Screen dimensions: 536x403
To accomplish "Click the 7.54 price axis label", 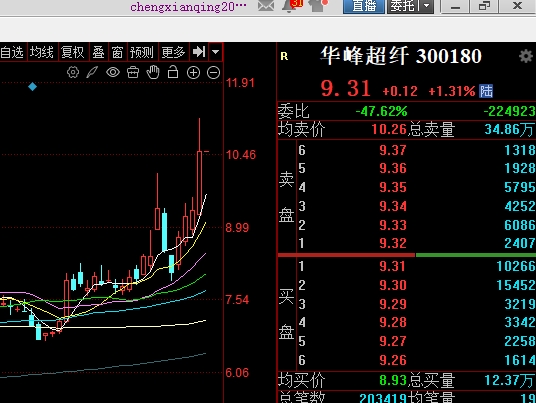I will click(237, 300).
